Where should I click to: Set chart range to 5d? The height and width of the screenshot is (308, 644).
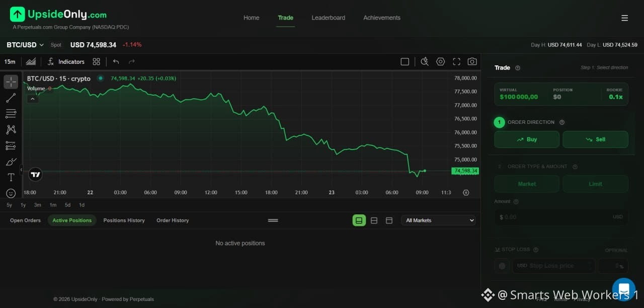67,205
